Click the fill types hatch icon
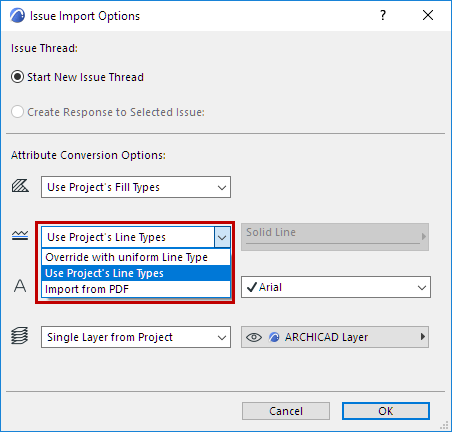 [x=20, y=186]
